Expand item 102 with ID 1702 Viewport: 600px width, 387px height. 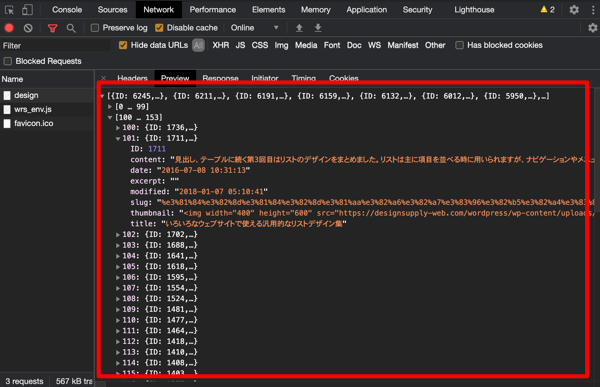tap(118, 235)
